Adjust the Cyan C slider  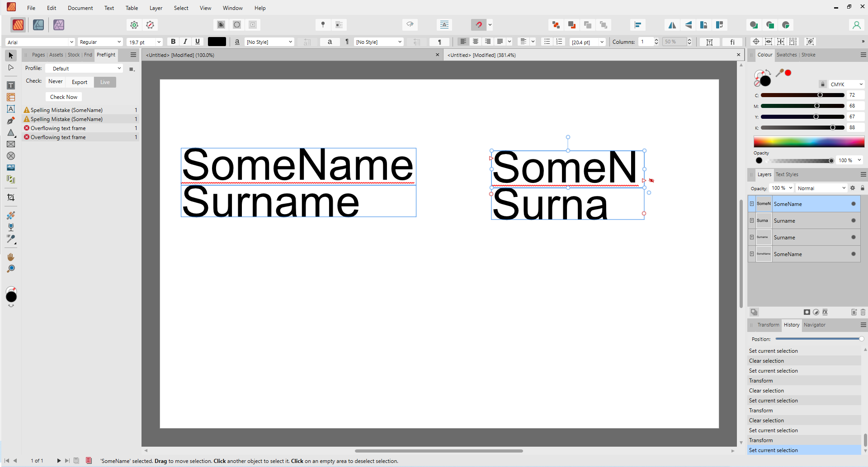[x=802, y=95]
